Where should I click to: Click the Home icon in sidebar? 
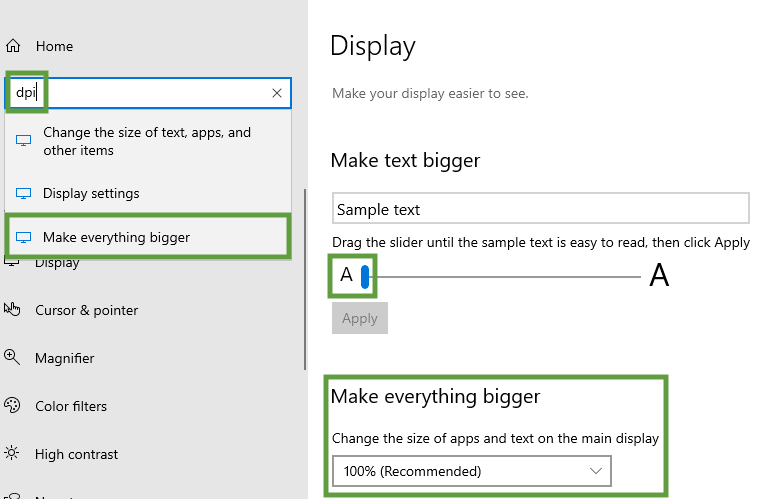pos(13,46)
